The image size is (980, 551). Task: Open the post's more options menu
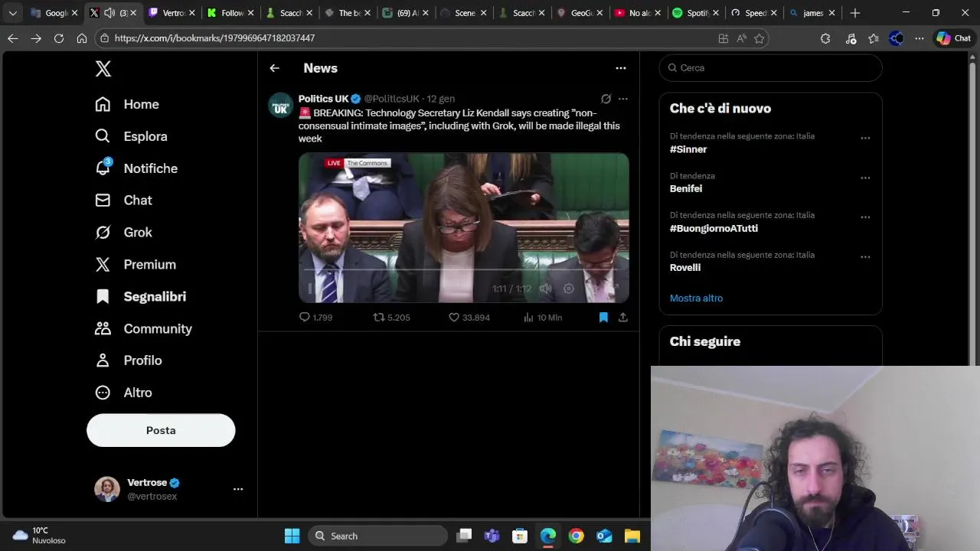(x=623, y=99)
